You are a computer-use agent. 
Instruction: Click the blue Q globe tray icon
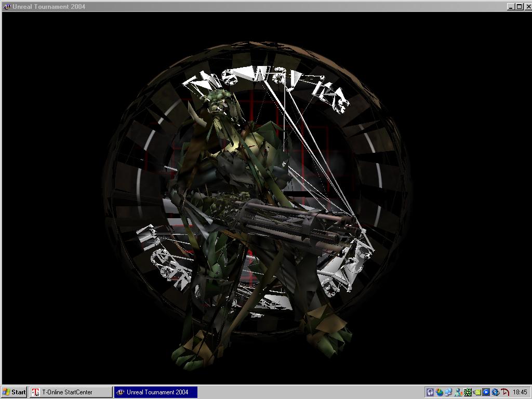pyautogui.click(x=495, y=392)
